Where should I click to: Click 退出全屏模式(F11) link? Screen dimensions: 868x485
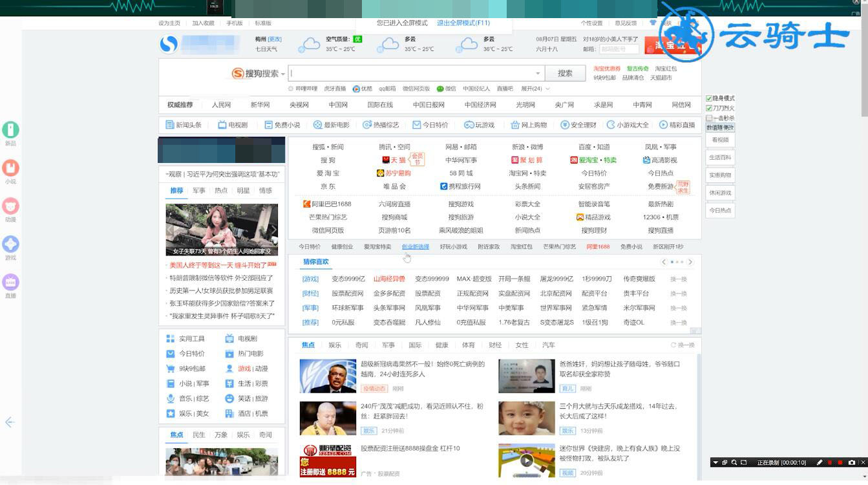click(x=463, y=23)
